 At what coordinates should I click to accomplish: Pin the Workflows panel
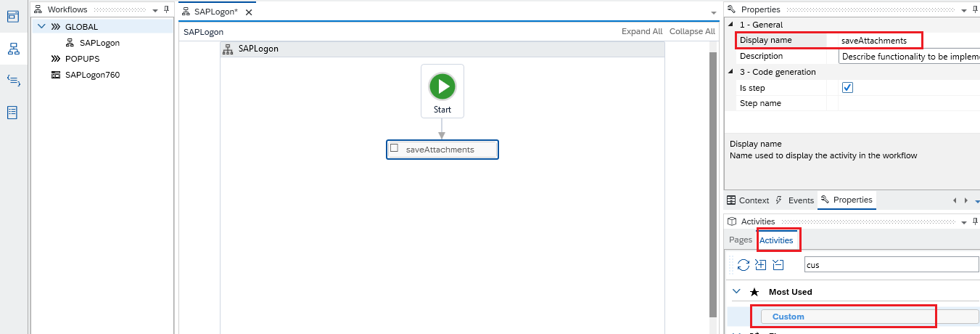pyautogui.click(x=166, y=9)
